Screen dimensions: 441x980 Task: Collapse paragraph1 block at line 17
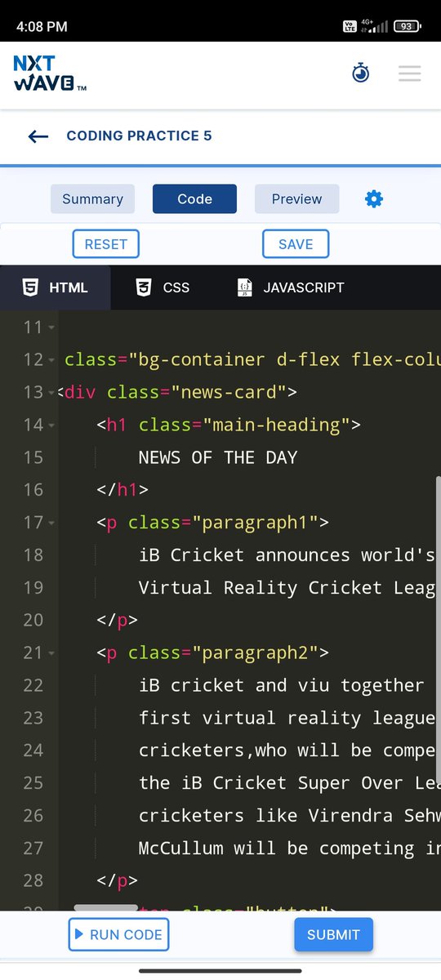pos(51,523)
